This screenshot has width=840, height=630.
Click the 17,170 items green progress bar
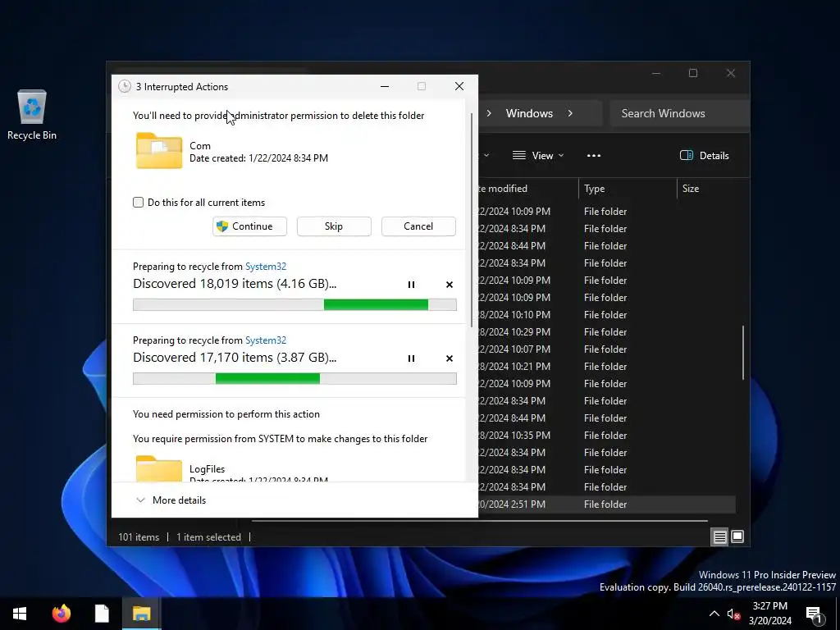tap(294, 379)
